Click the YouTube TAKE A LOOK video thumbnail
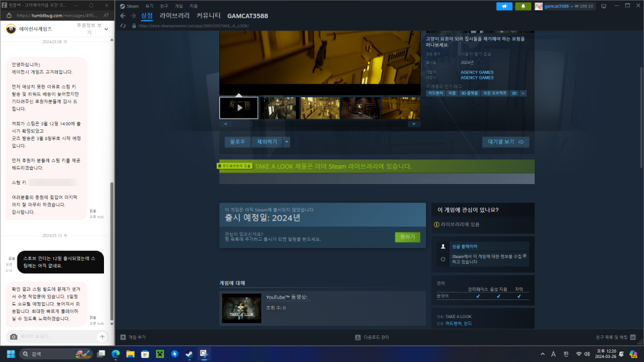 pos(241,308)
